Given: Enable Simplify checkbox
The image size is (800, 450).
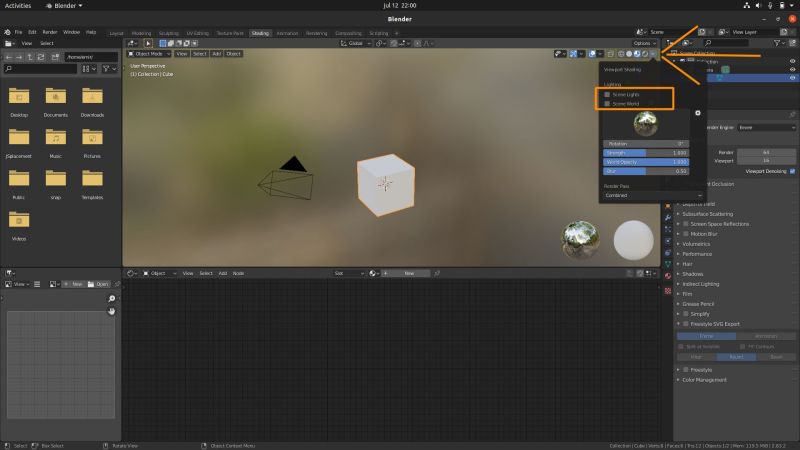Looking at the screenshot, I should (x=686, y=314).
